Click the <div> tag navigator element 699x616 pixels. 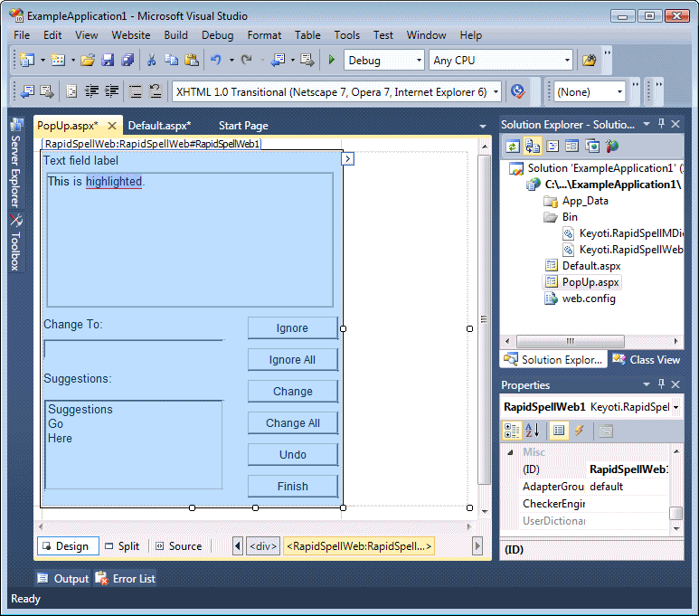point(263,546)
